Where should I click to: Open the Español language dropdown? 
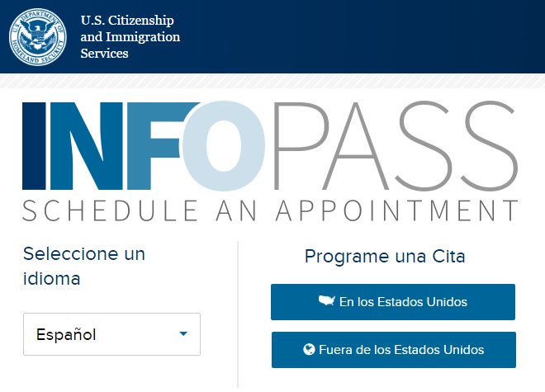tap(112, 334)
